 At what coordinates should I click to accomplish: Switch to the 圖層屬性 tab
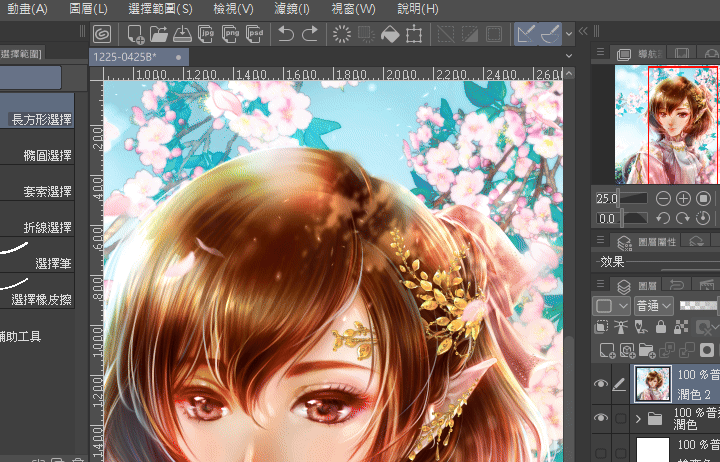[x=647, y=242]
